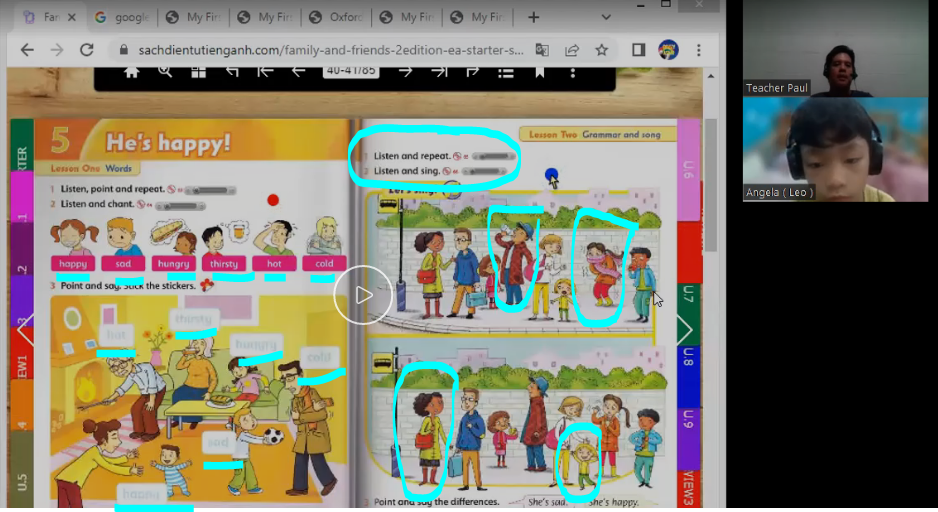
Task: Open the Chrome three-dot menu
Action: click(698, 50)
